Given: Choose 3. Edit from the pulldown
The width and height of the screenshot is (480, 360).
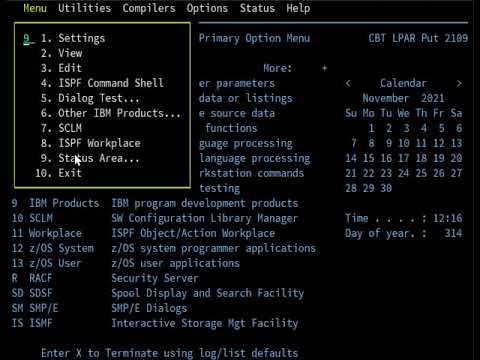Looking at the screenshot, I should pos(61,68).
